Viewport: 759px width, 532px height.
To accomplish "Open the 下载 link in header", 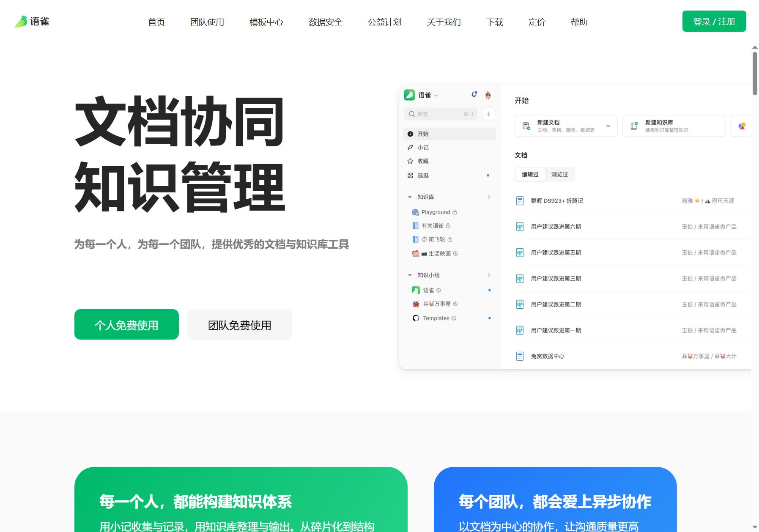I will click(x=495, y=22).
